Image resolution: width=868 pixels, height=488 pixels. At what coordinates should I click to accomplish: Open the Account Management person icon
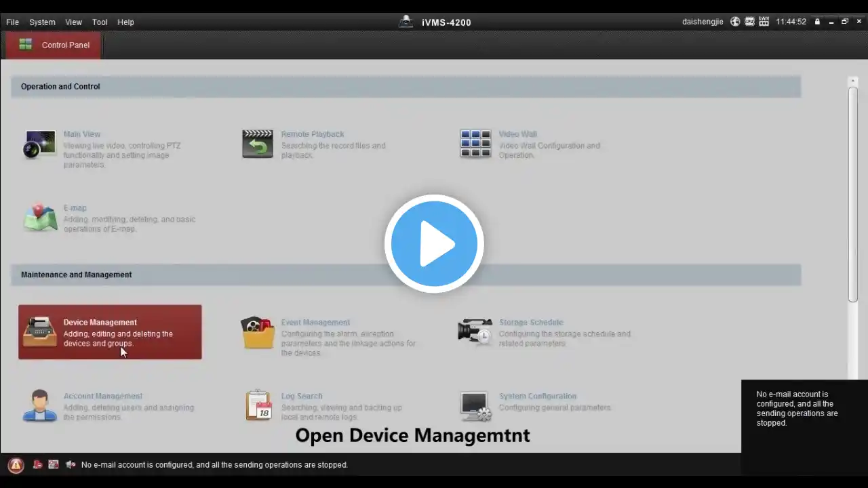click(x=40, y=406)
